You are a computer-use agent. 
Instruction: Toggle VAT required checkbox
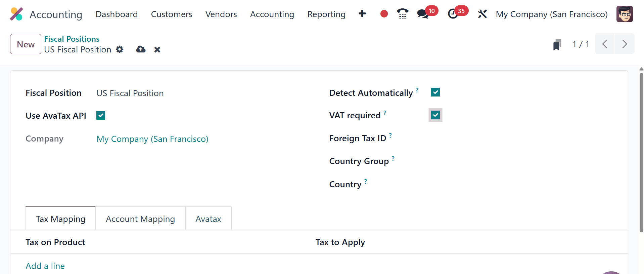(435, 115)
